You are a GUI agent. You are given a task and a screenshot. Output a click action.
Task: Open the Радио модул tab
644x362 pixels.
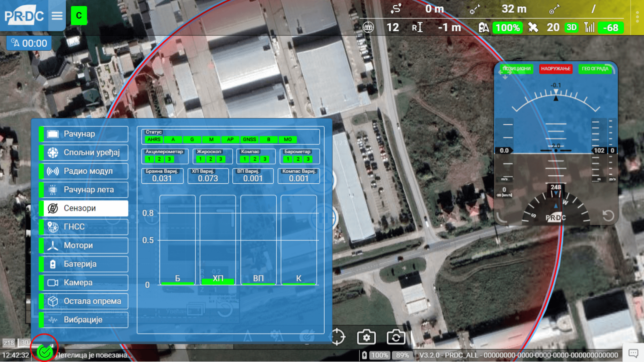point(84,171)
